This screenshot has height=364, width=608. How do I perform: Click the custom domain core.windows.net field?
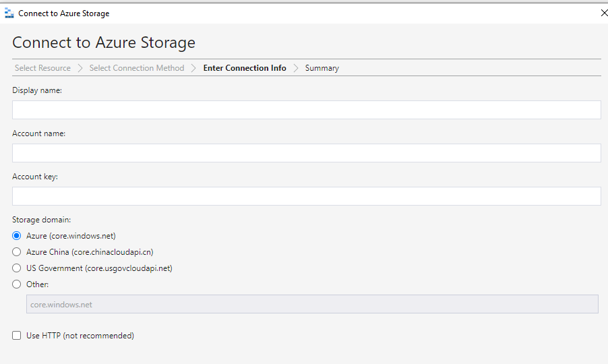click(x=312, y=304)
